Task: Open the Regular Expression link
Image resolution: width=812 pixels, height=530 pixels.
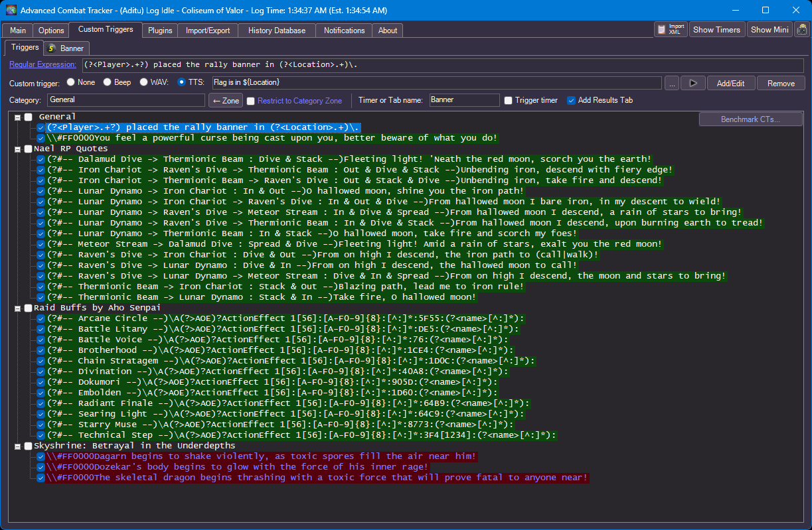Action: tap(42, 65)
